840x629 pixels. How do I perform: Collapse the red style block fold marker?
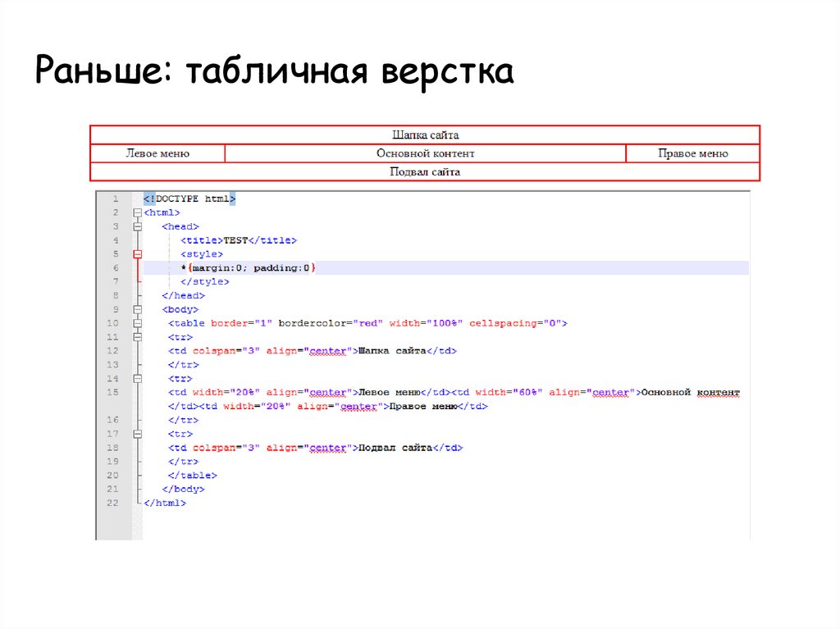[138, 254]
